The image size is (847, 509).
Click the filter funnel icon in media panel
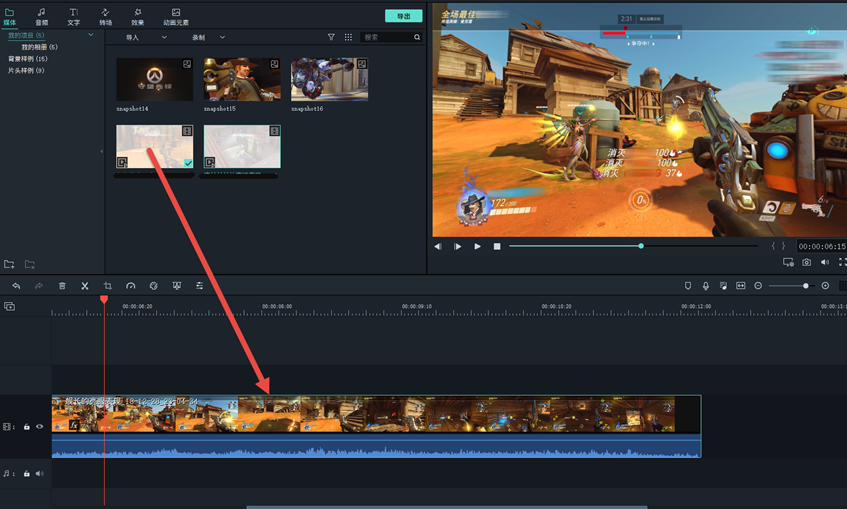coord(331,37)
